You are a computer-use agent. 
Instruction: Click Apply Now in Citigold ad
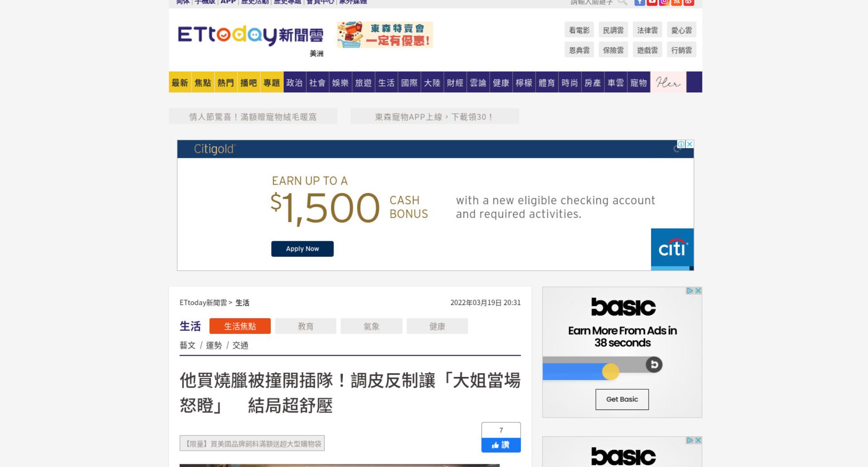(x=302, y=249)
